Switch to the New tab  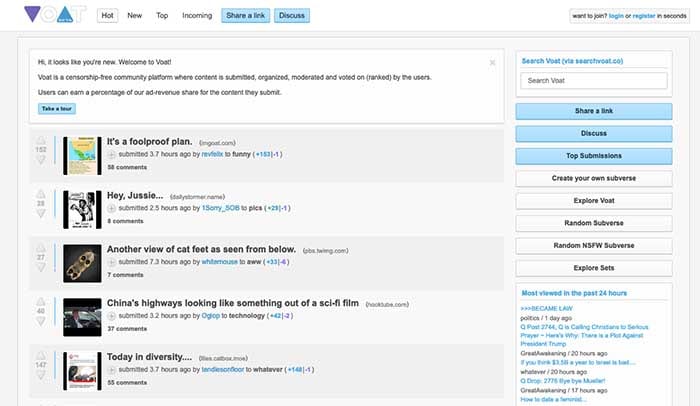(x=134, y=15)
